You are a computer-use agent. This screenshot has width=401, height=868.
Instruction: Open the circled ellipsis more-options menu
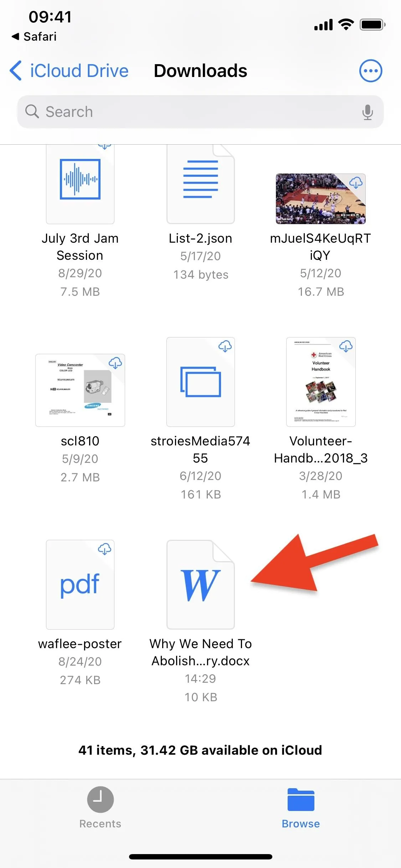(x=370, y=71)
